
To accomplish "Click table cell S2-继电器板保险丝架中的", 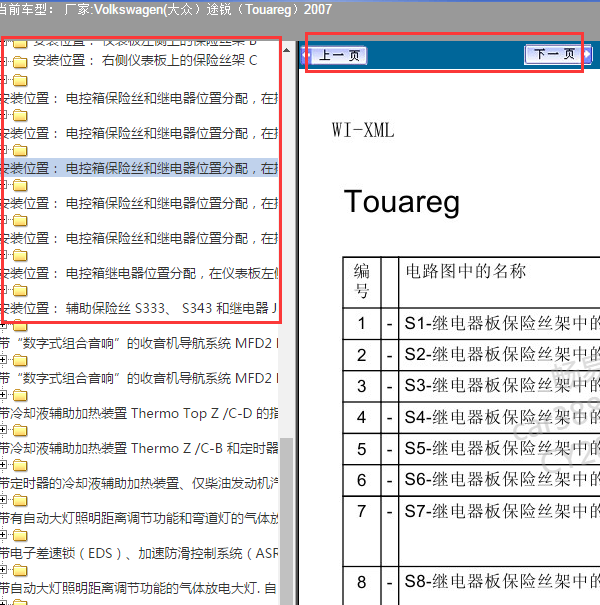I will 499,355.
